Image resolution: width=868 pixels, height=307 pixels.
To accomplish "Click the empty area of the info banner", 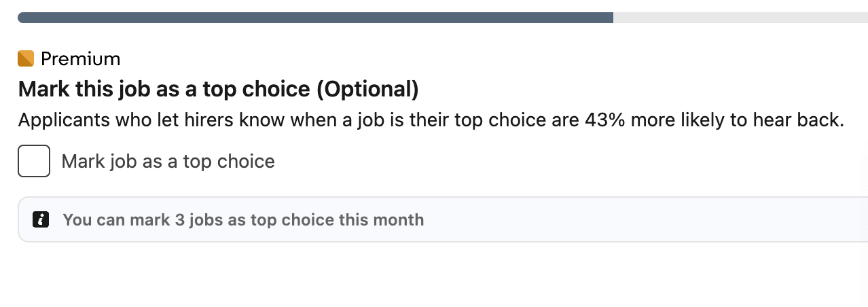I will pyautogui.click(x=645, y=219).
